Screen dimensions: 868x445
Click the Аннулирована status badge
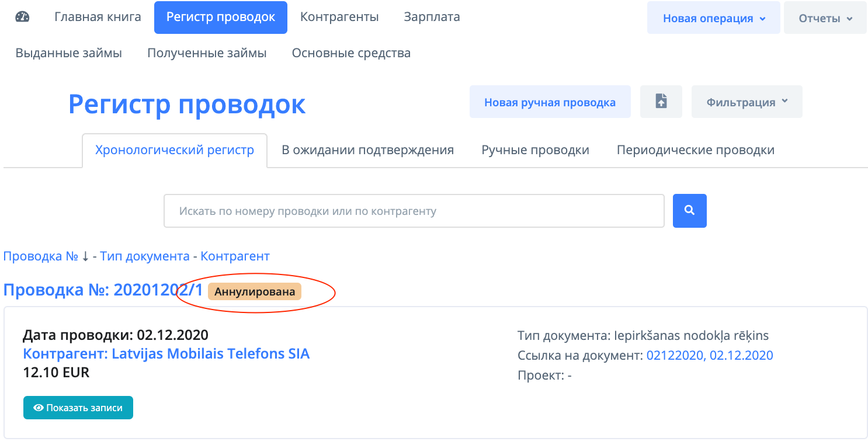click(x=255, y=291)
